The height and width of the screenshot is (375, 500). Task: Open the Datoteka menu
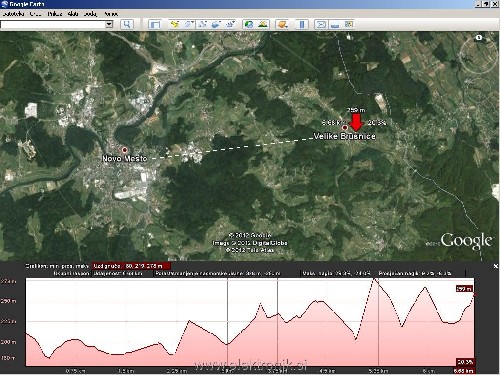click(x=13, y=14)
